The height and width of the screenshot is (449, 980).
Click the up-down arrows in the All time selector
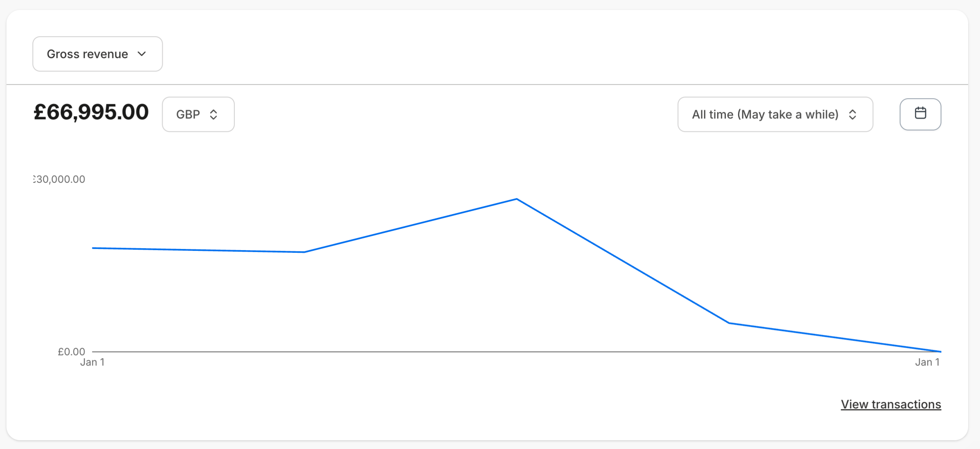coord(852,115)
